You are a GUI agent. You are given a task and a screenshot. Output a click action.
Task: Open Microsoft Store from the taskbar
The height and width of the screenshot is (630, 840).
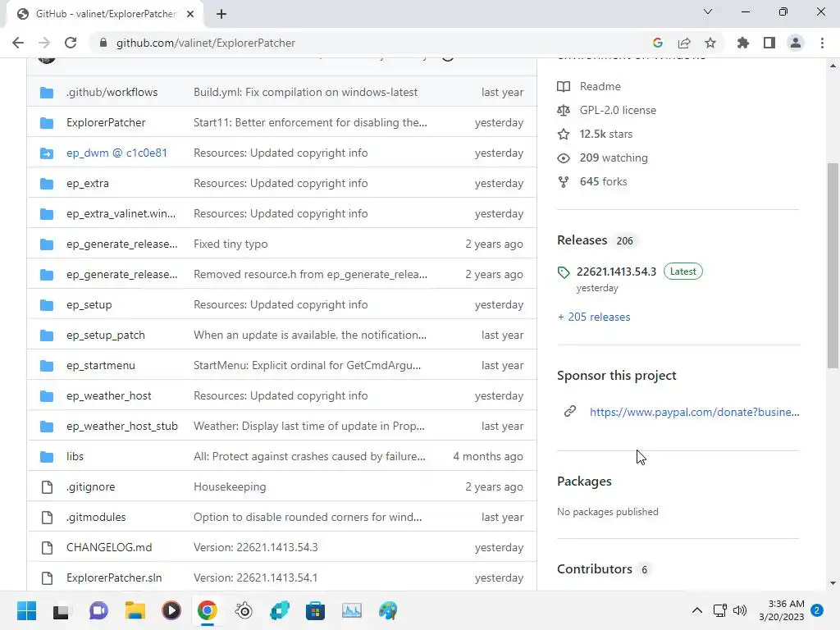(x=316, y=610)
